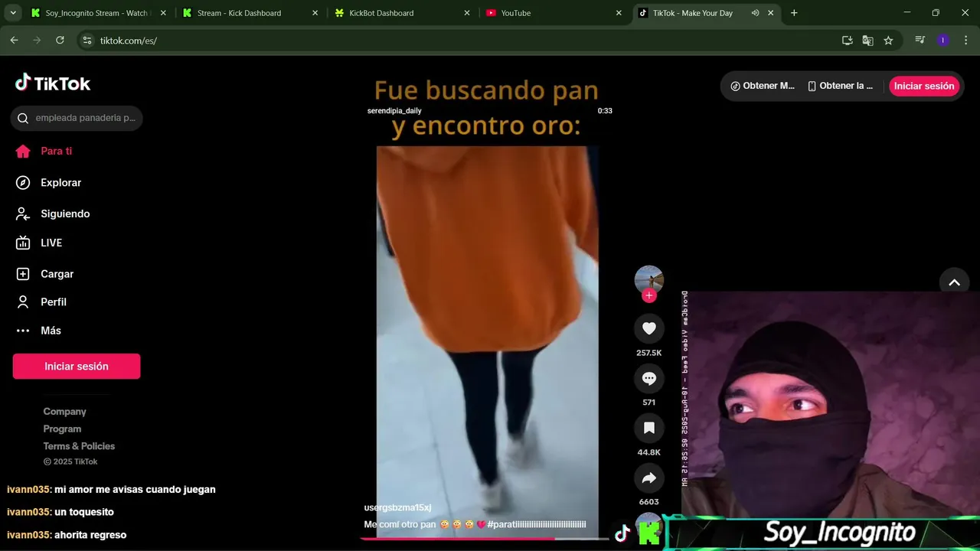Open the Company footer link
Image resolution: width=980 pixels, height=551 pixels.
coord(64,412)
